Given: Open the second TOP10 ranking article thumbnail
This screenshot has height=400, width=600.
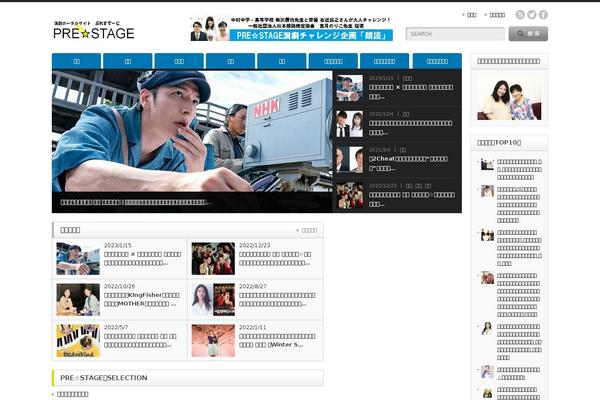Looking at the screenshot, I should point(487,191).
